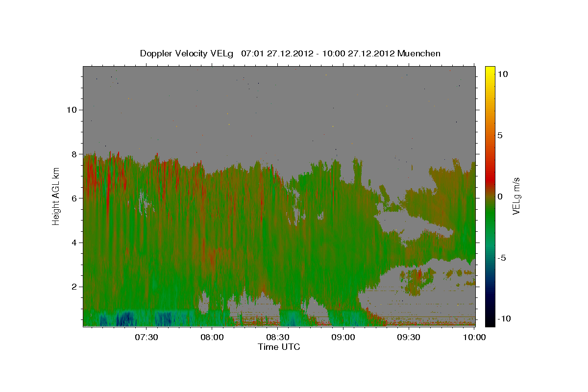Viewport: 588px width, 392px height.
Task: Click colorbar label '0'
Action: pos(500,196)
